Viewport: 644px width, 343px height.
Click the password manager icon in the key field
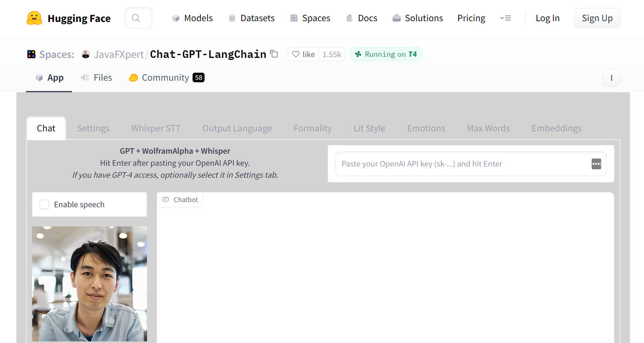(x=596, y=164)
